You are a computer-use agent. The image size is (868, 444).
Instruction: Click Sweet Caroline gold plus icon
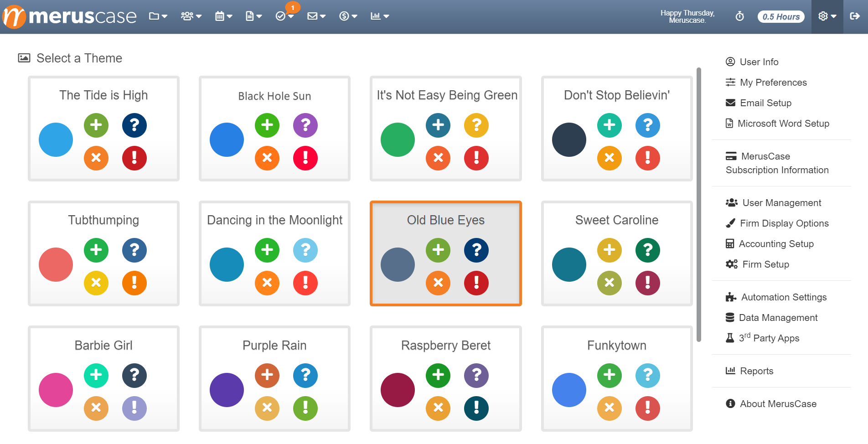pos(610,250)
